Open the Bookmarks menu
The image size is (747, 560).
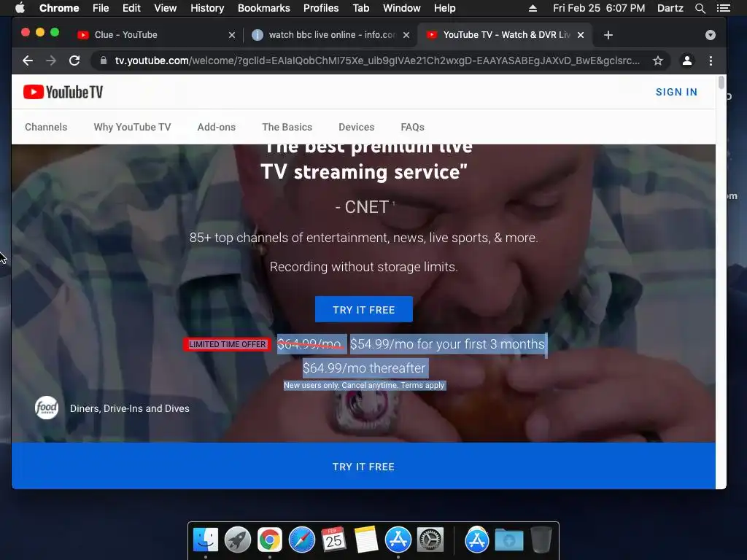coord(263,8)
